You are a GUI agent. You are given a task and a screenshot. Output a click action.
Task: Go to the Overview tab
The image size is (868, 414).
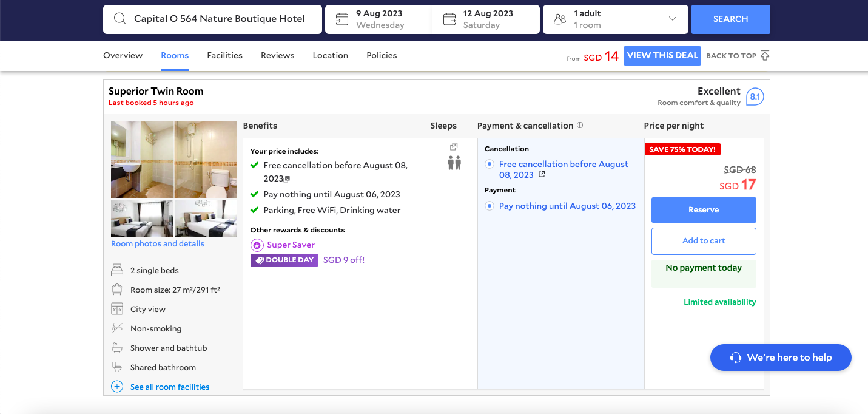point(123,55)
